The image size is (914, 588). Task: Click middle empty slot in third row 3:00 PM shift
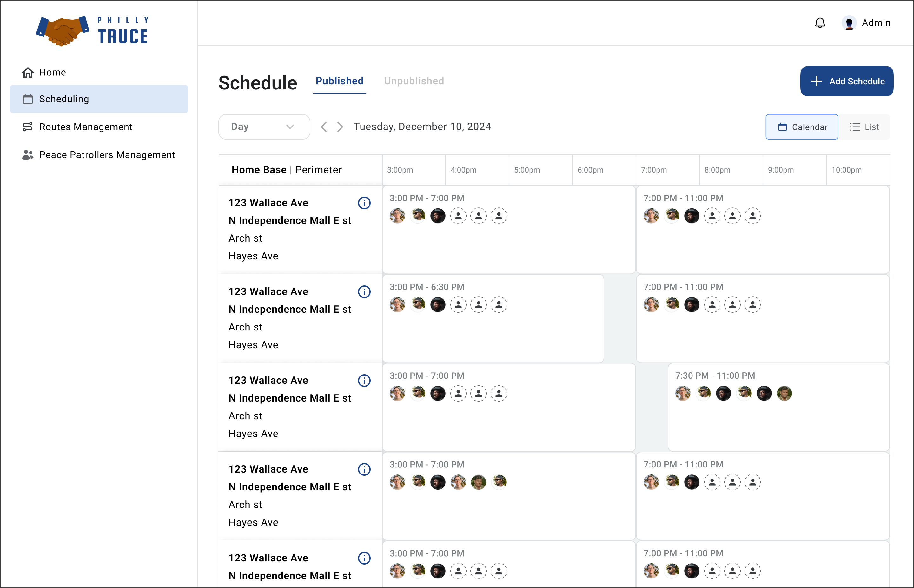478,393
